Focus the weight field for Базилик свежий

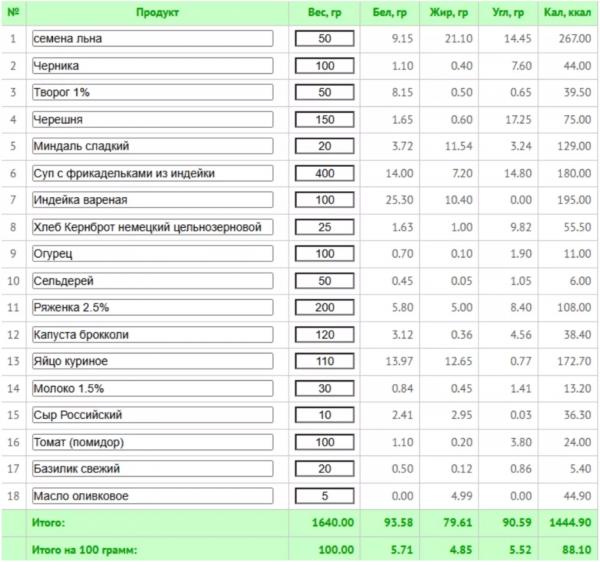click(x=324, y=469)
